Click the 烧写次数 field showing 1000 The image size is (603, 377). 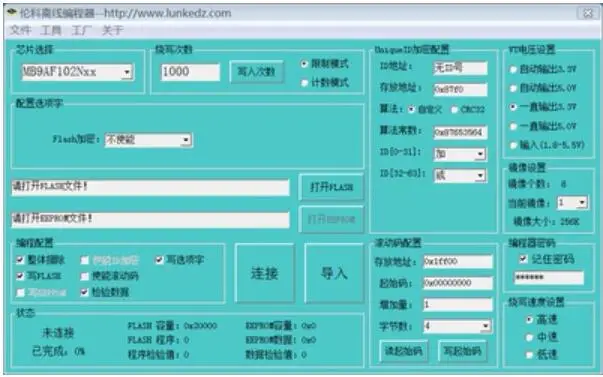190,72
